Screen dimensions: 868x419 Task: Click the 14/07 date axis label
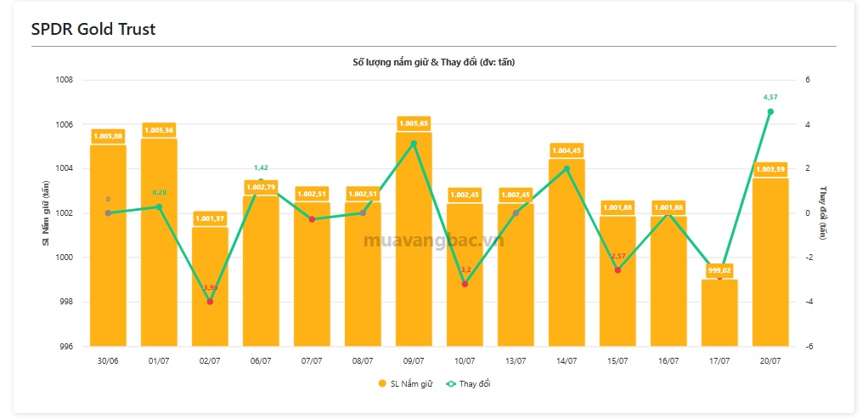(x=566, y=360)
